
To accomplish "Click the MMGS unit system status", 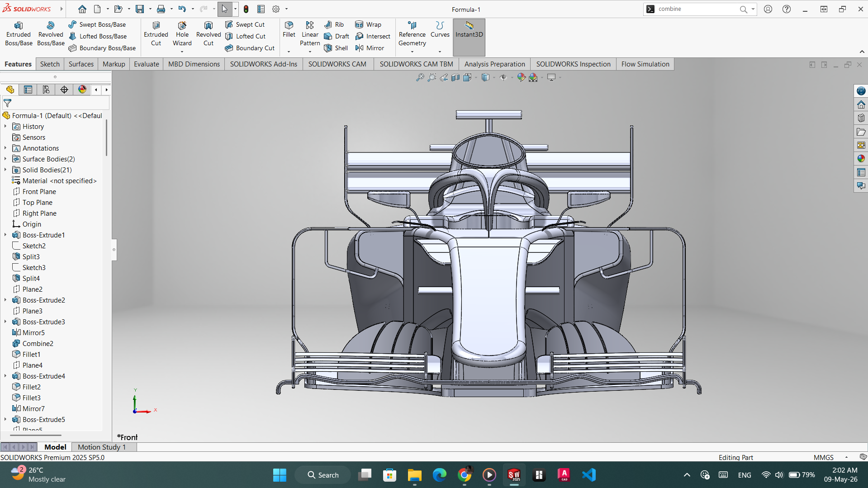I will 823,457.
